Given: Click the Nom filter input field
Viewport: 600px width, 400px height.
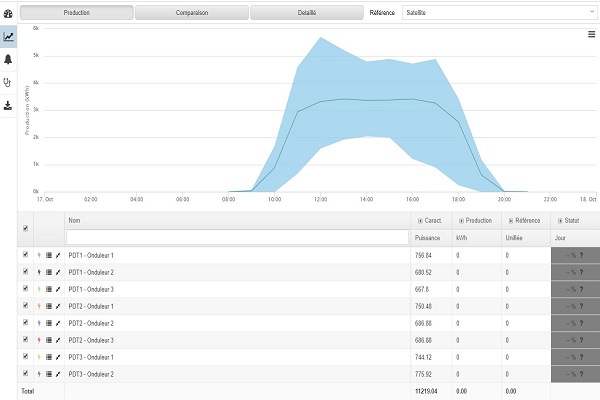Looking at the screenshot, I should (237, 237).
